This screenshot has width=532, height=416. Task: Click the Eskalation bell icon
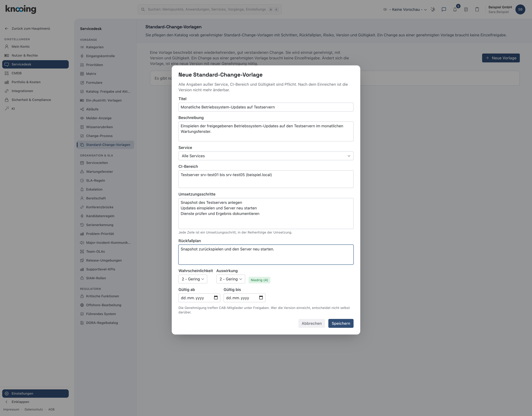[x=82, y=189]
